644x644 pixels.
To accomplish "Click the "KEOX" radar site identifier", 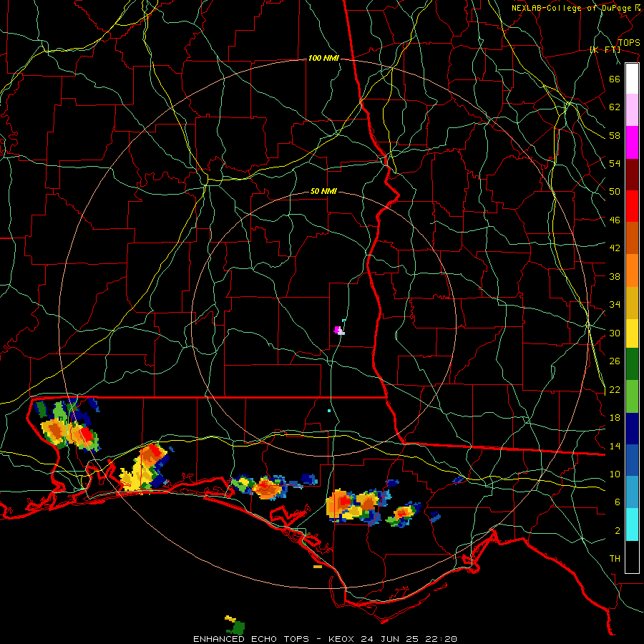I will (342, 639).
